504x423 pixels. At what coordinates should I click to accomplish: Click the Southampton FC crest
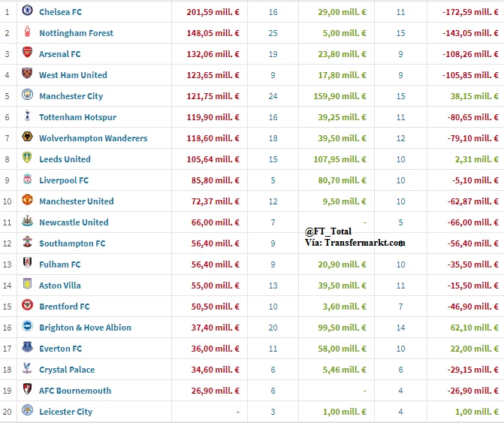click(x=27, y=242)
